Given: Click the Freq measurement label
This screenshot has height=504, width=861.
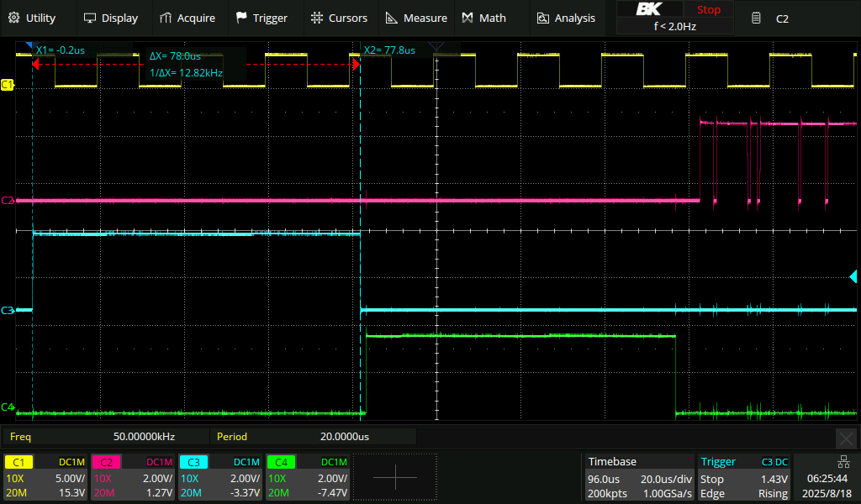Looking at the screenshot, I should pos(20,437).
